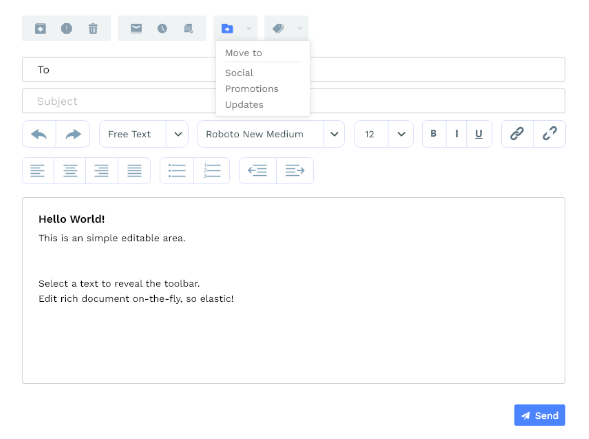Open the Free Text style dropdown
Screen dimensions: 589x439
(x=178, y=134)
